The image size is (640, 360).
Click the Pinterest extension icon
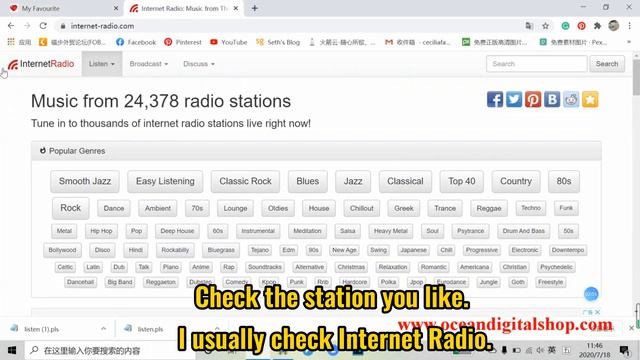click(x=582, y=26)
